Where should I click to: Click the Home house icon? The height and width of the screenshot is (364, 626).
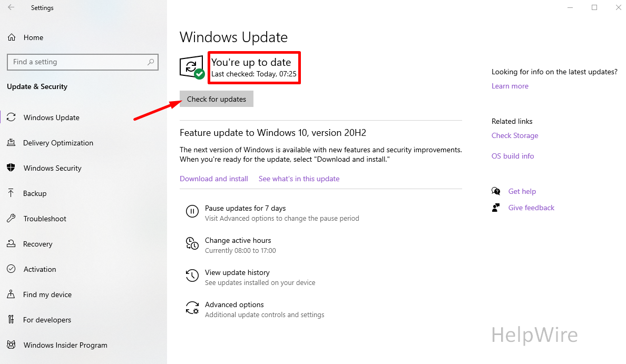[x=12, y=37]
